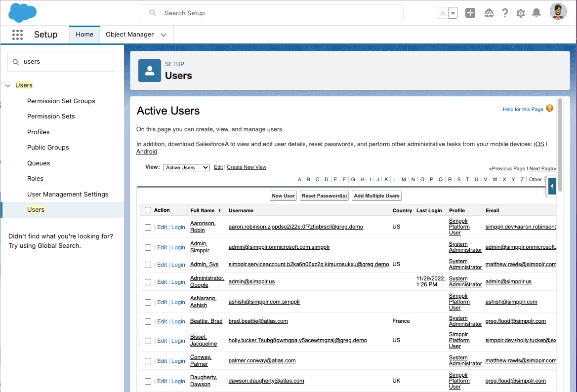The image size is (577, 392).
Task: Open Setup gear menu
Action: coord(520,13)
